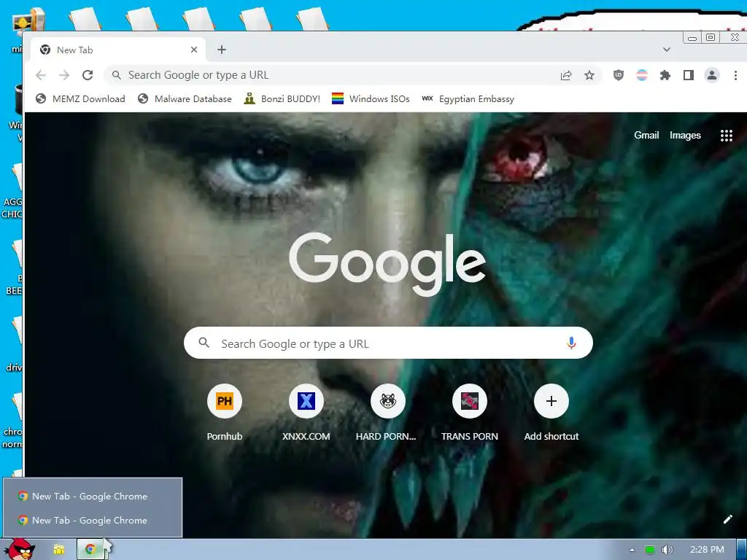Click the trans flag extension icon
The height and width of the screenshot is (560, 747).
642,75
